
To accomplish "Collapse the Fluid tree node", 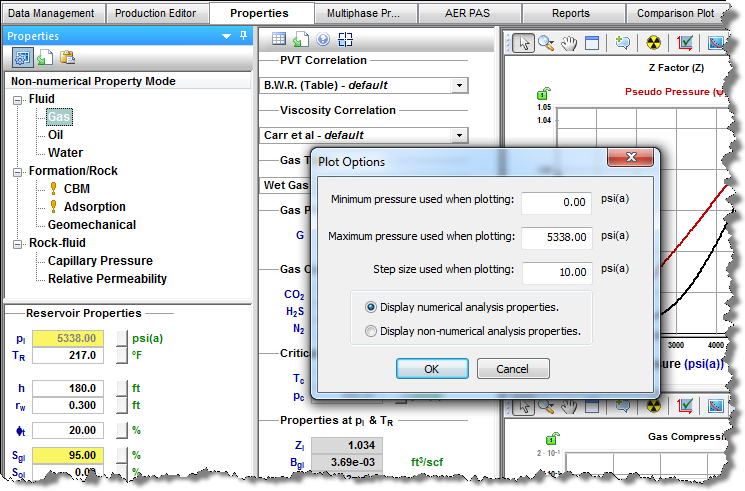I will tap(18, 100).
